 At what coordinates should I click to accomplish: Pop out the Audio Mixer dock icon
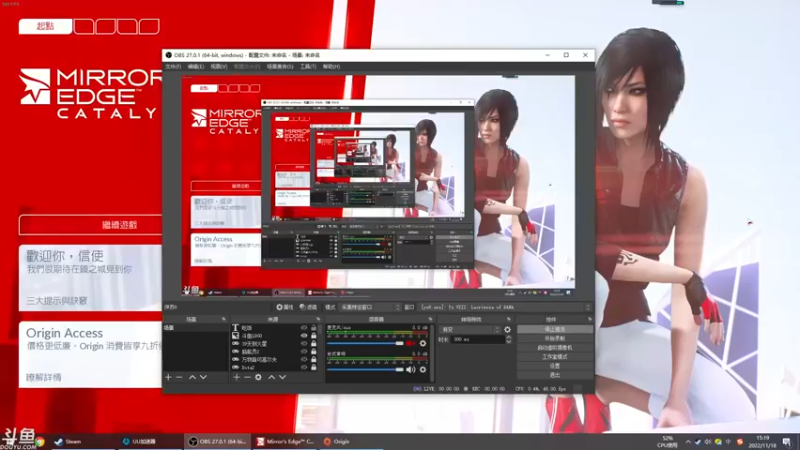(430, 319)
